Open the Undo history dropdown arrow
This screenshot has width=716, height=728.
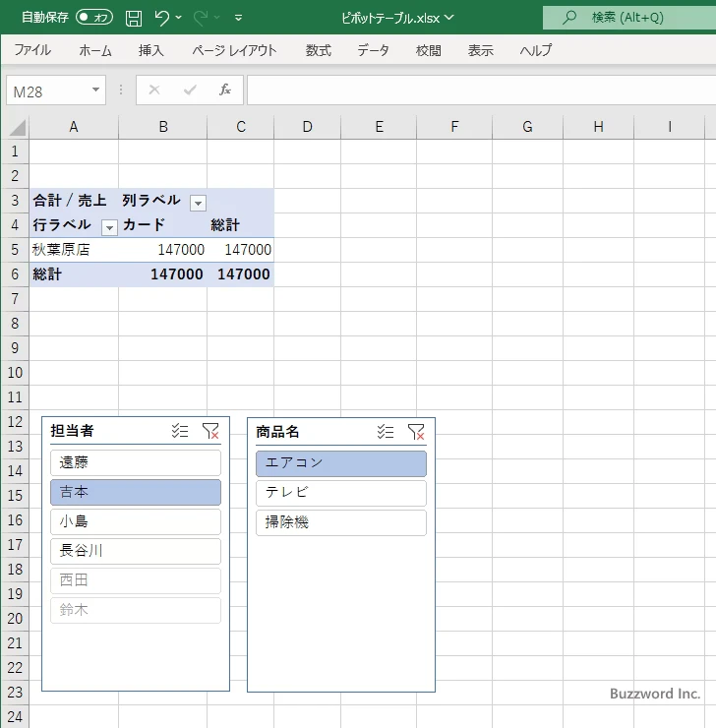coord(179,18)
